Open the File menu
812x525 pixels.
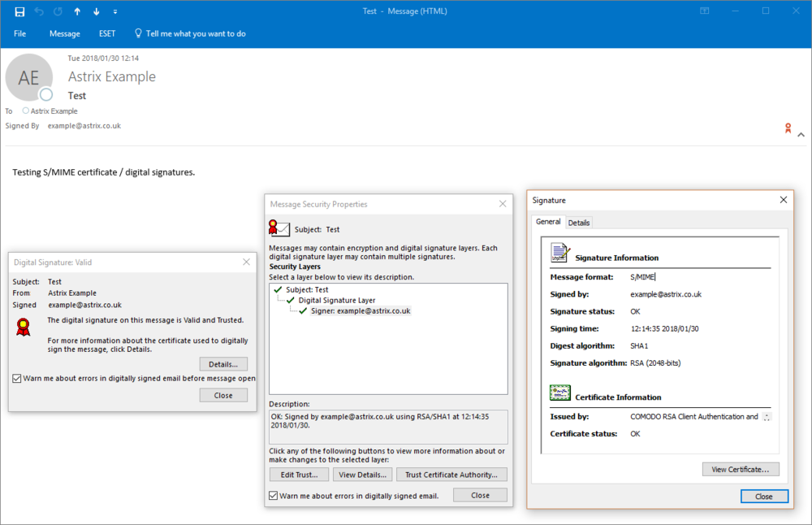20,33
